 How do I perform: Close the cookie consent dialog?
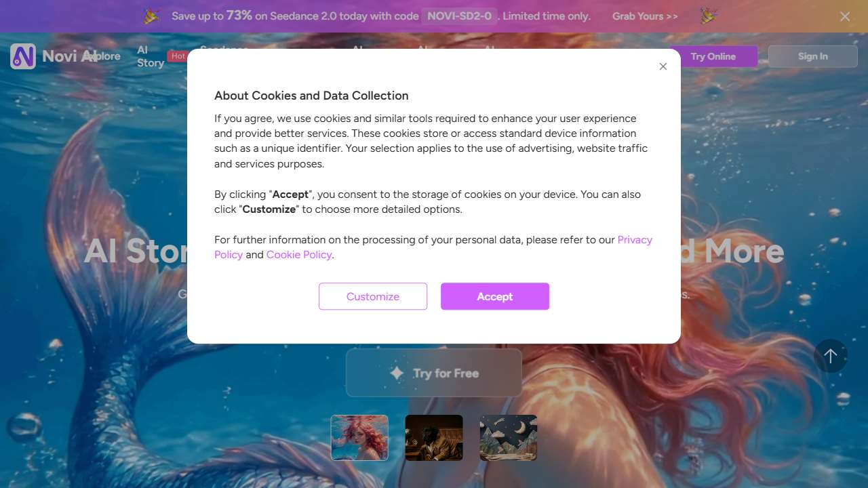[x=663, y=66]
